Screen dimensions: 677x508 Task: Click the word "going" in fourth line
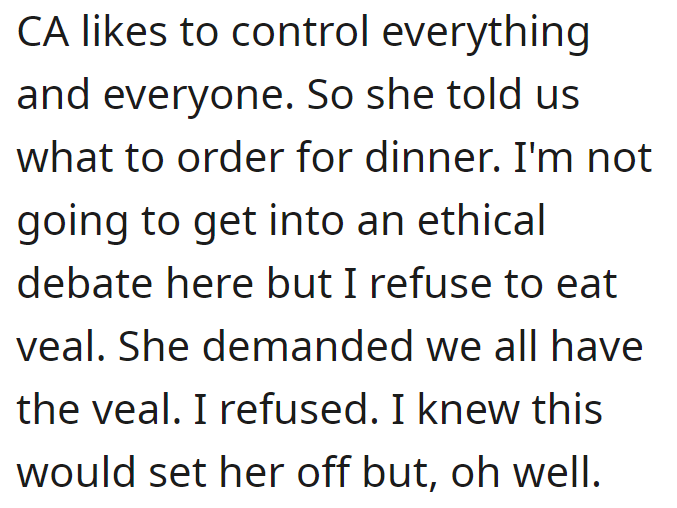[x=73, y=224]
